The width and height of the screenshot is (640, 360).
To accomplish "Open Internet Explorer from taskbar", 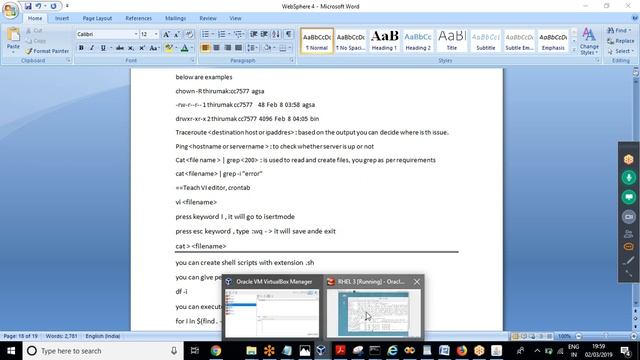I will pyautogui.click(x=392, y=351).
